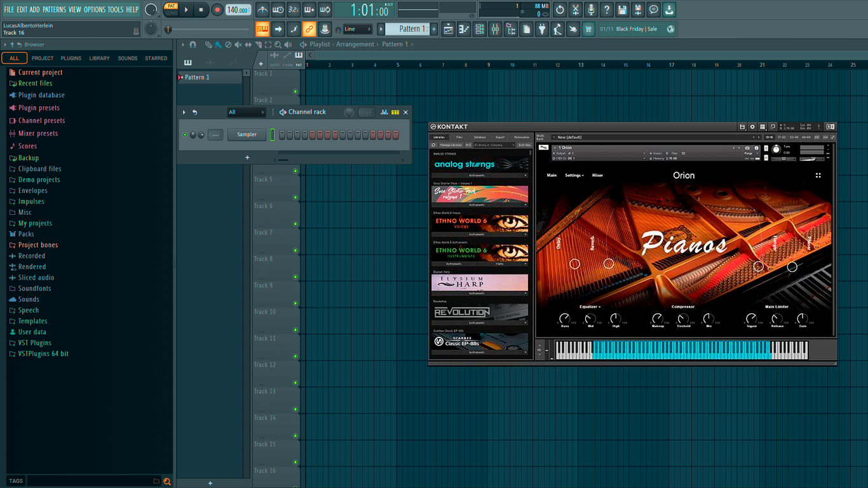Click Black Friday Sale news banner
Image resolution: width=868 pixels, height=488 pixels.
coord(637,29)
